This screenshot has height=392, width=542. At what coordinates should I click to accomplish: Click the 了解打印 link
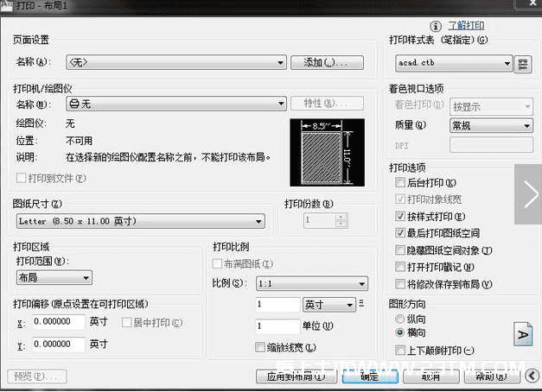(465, 26)
